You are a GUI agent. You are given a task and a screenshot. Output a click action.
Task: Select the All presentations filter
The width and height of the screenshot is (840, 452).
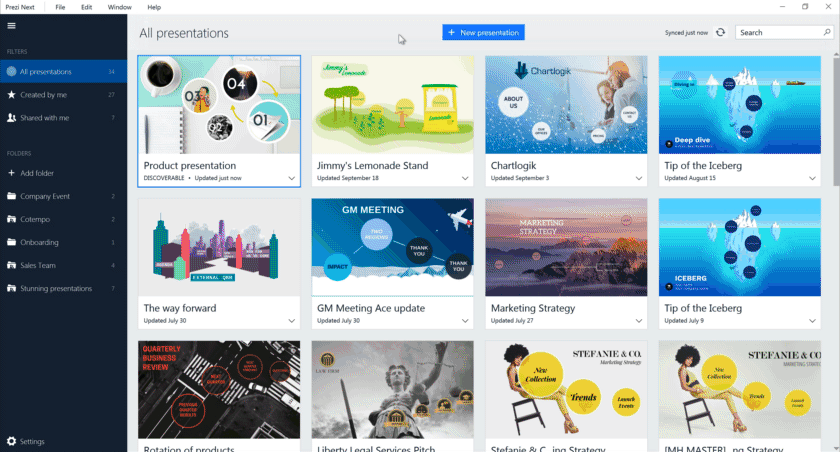tap(46, 72)
